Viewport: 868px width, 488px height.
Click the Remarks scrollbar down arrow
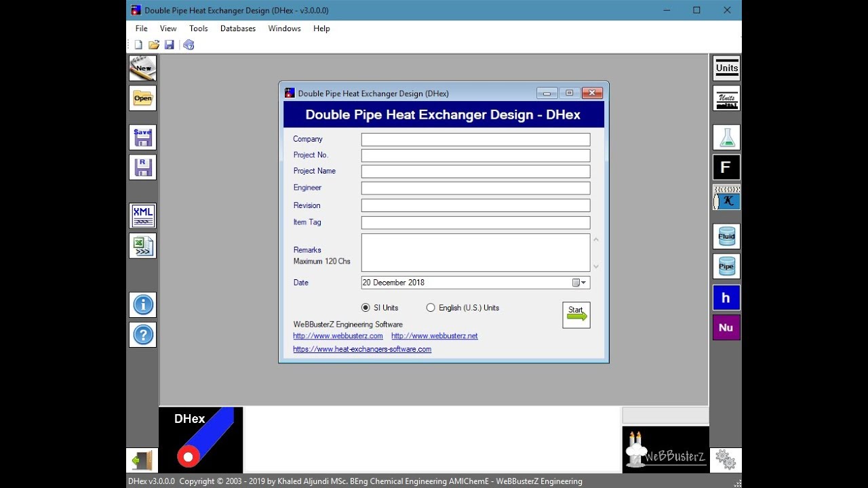pos(596,266)
